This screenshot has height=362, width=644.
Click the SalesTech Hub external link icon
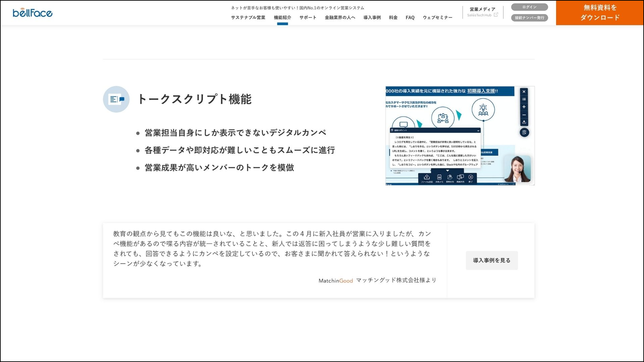pyautogui.click(x=496, y=14)
